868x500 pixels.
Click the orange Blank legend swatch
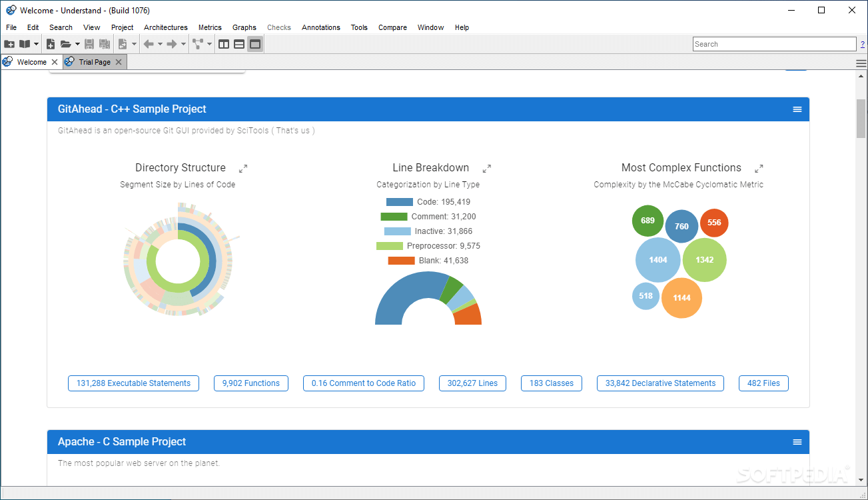click(x=401, y=261)
